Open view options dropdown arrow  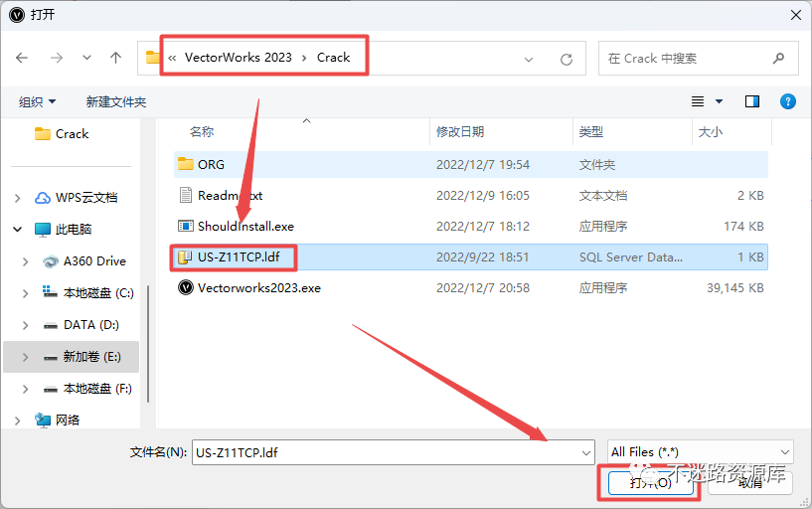(x=720, y=101)
